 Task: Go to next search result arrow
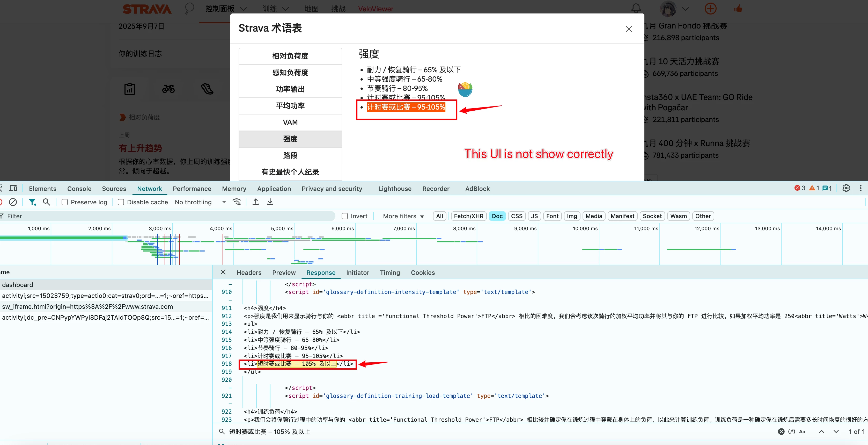coord(836,432)
